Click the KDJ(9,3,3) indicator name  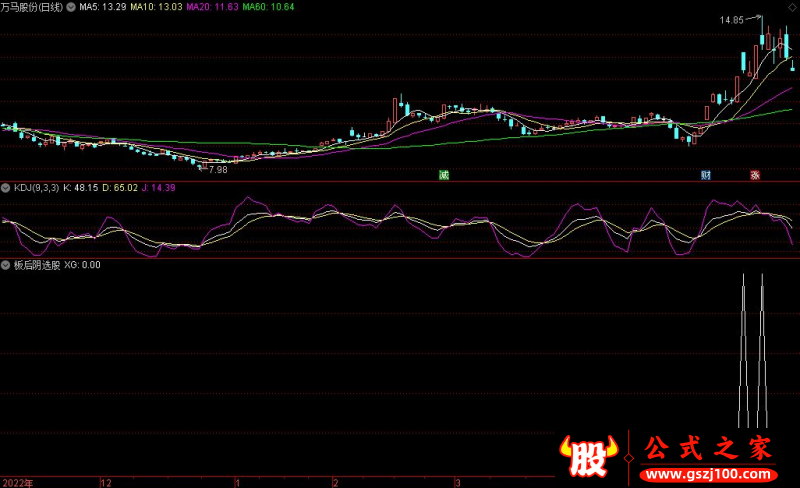(35, 187)
